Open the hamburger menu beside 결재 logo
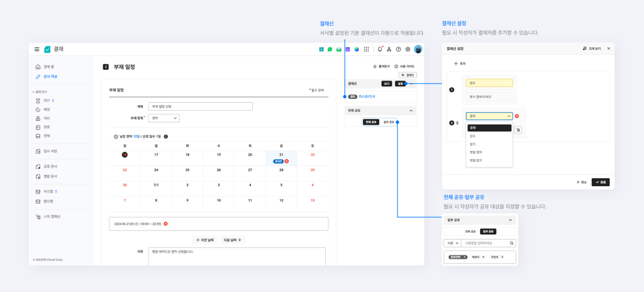 [36, 49]
